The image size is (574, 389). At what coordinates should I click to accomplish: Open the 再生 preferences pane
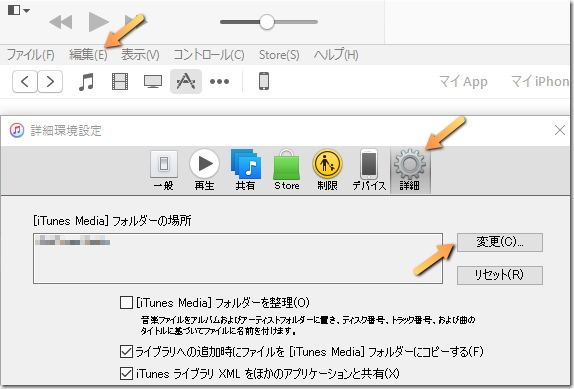[x=204, y=170]
